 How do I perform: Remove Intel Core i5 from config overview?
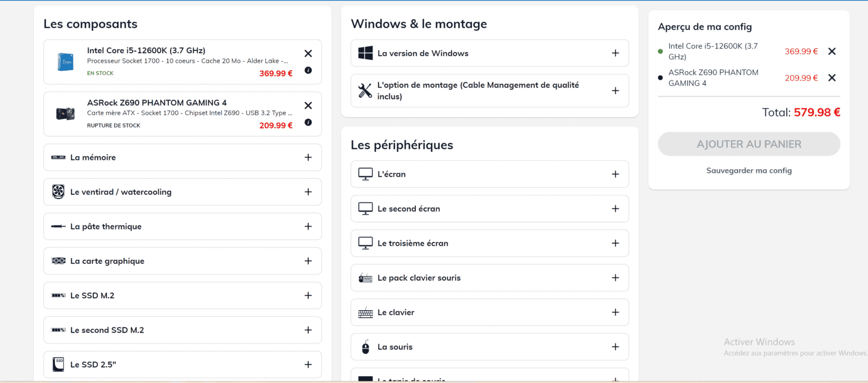(832, 51)
